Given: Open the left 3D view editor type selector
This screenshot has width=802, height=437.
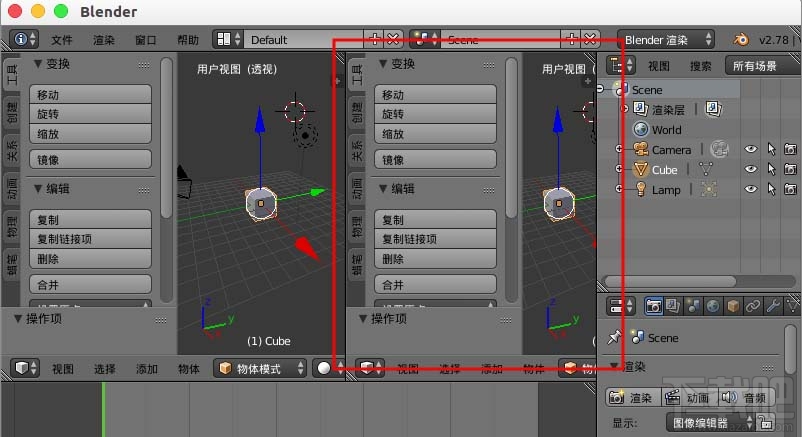Looking at the screenshot, I should (25, 368).
